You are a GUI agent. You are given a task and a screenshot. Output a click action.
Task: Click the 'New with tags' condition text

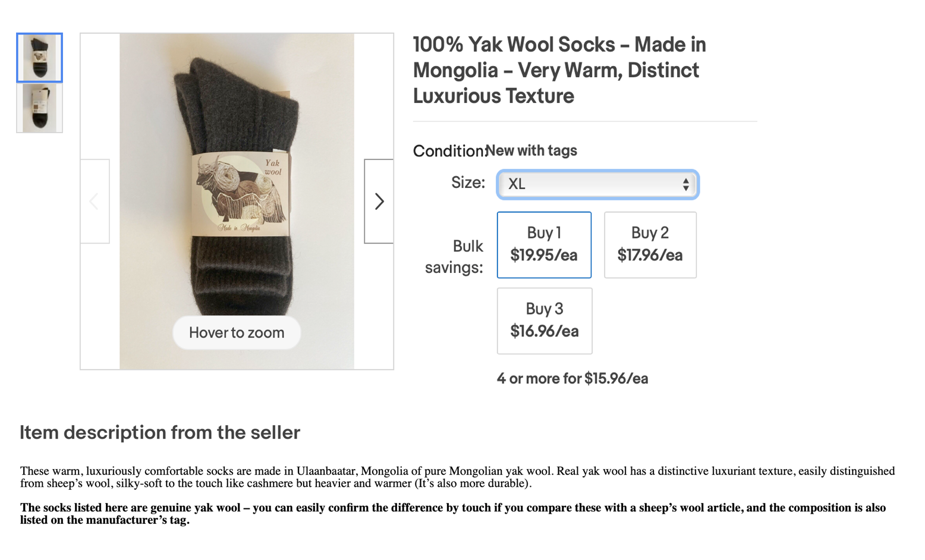[x=531, y=150]
